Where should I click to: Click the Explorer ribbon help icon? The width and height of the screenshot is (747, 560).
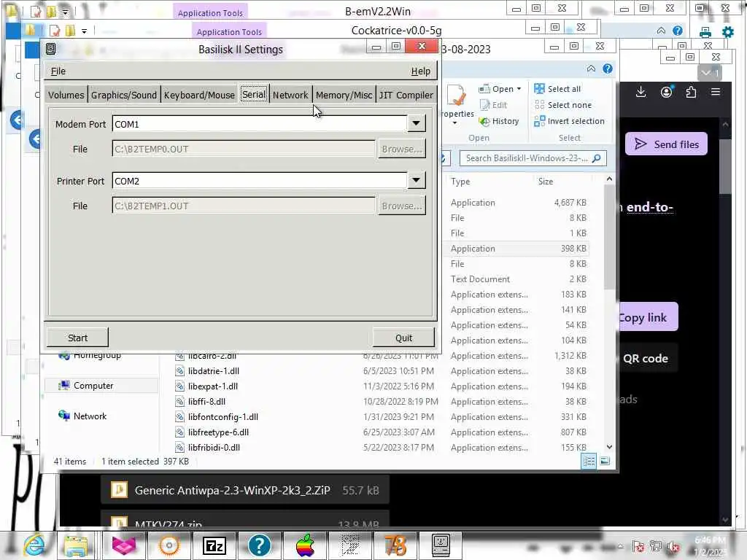[x=608, y=69]
